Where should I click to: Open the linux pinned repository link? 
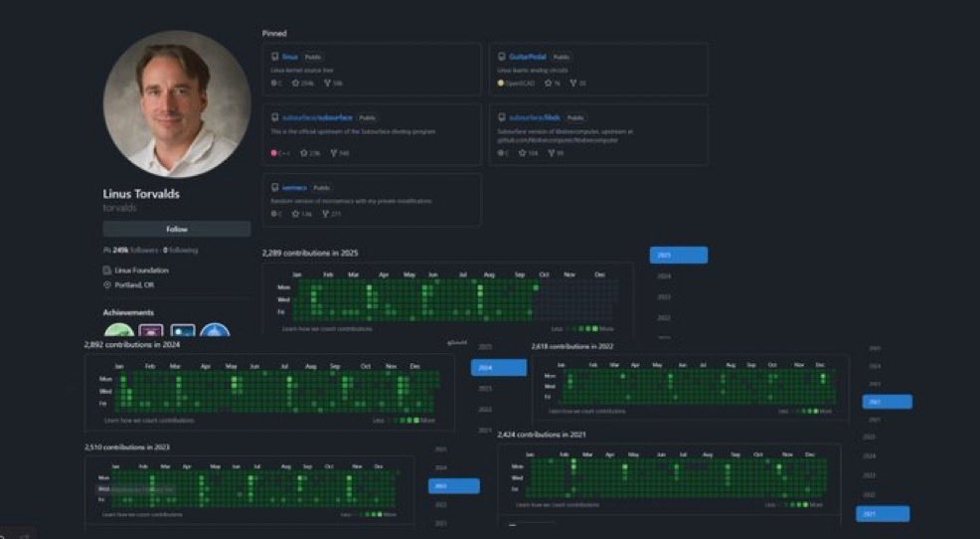pos(289,58)
